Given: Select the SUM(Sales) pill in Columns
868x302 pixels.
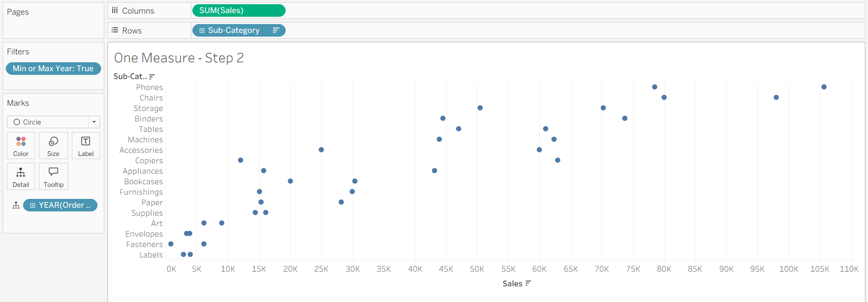Looking at the screenshot, I should pos(238,10).
